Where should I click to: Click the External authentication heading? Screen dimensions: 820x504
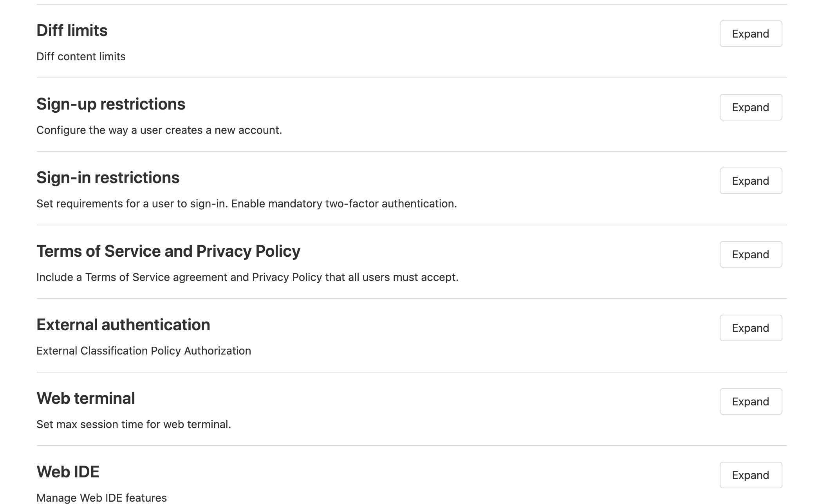click(123, 325)
